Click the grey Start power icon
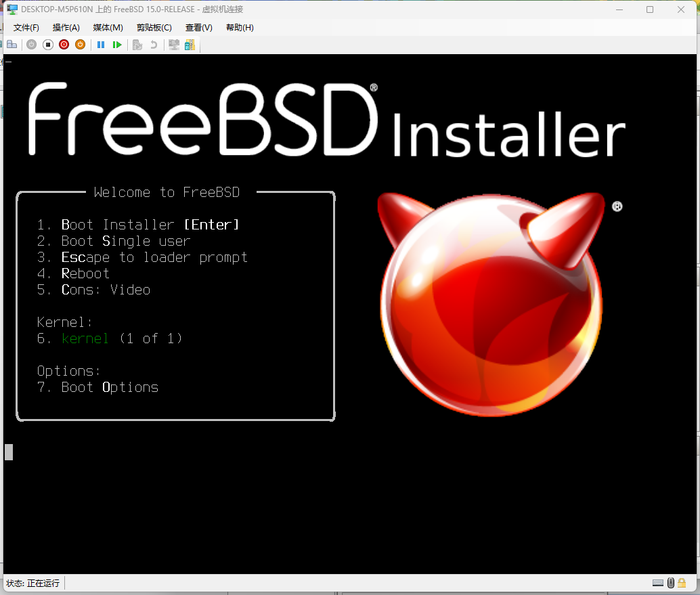 (x=31, y=45)
